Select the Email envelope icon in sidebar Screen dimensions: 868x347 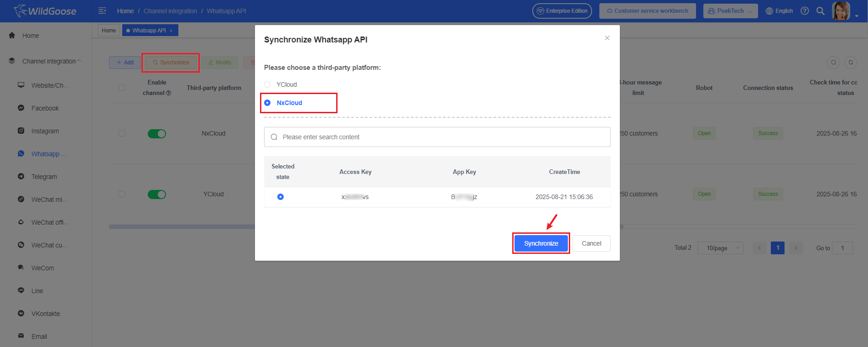[21, 336]
